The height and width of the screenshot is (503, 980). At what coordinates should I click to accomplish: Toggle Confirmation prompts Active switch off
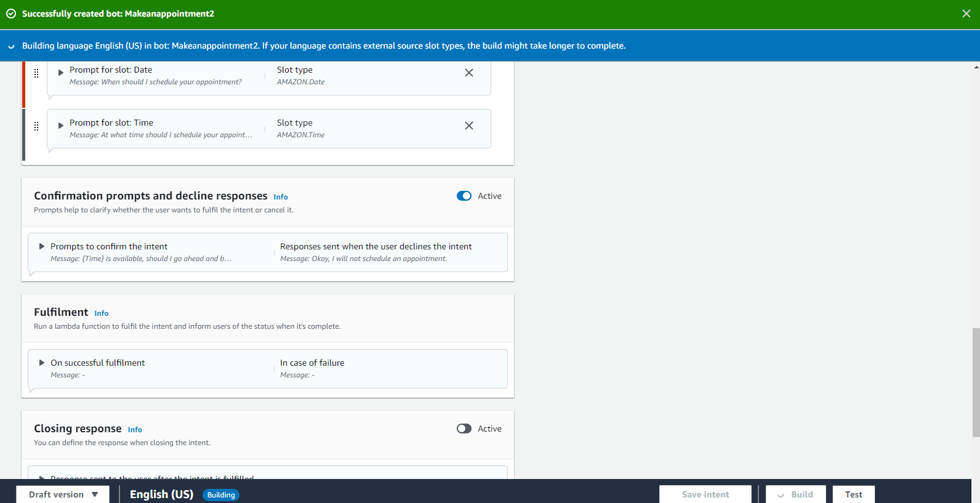click(x=464, y=196)
